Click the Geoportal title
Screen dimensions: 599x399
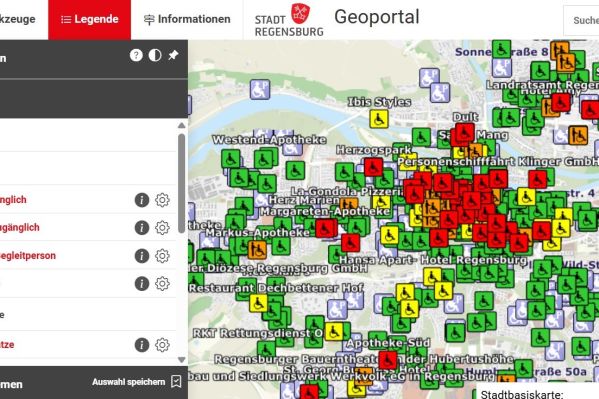point(377,17)
